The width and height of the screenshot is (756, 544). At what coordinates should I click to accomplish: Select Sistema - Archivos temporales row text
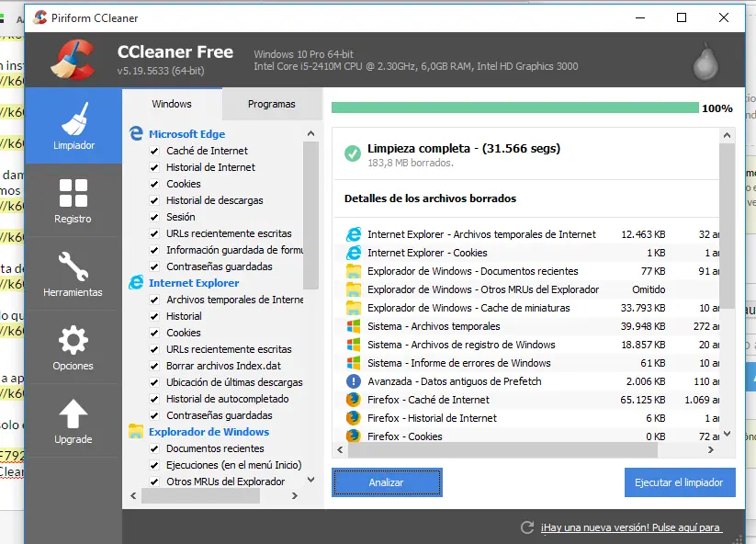click(x=434, y=326)
